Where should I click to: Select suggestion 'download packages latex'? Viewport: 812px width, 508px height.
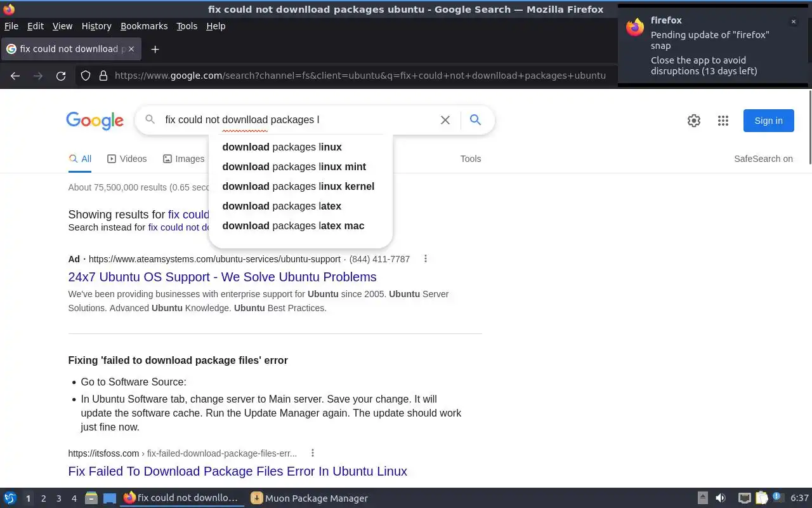click(301, 206)
